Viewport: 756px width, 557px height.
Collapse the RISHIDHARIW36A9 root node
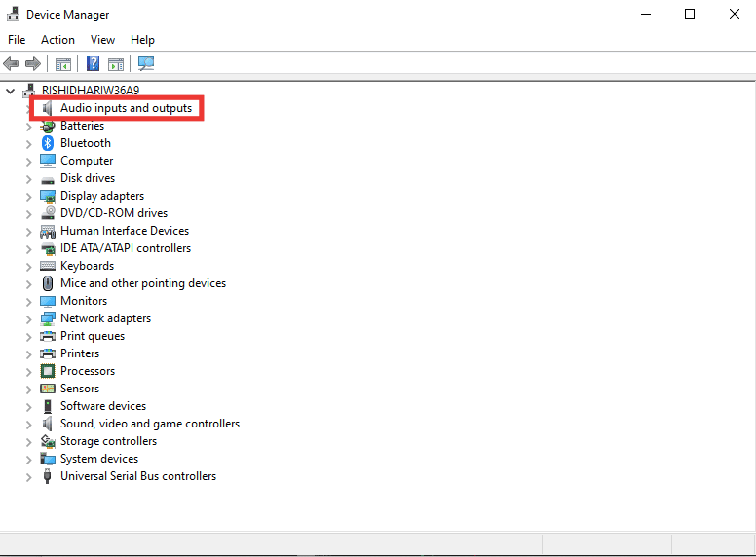[x=10, y=91]
